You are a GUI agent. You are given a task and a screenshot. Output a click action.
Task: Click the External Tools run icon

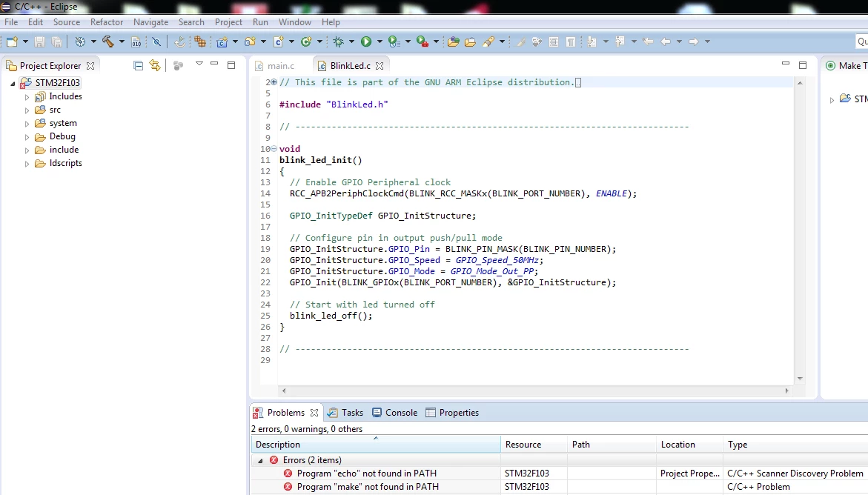click(423, 41)
